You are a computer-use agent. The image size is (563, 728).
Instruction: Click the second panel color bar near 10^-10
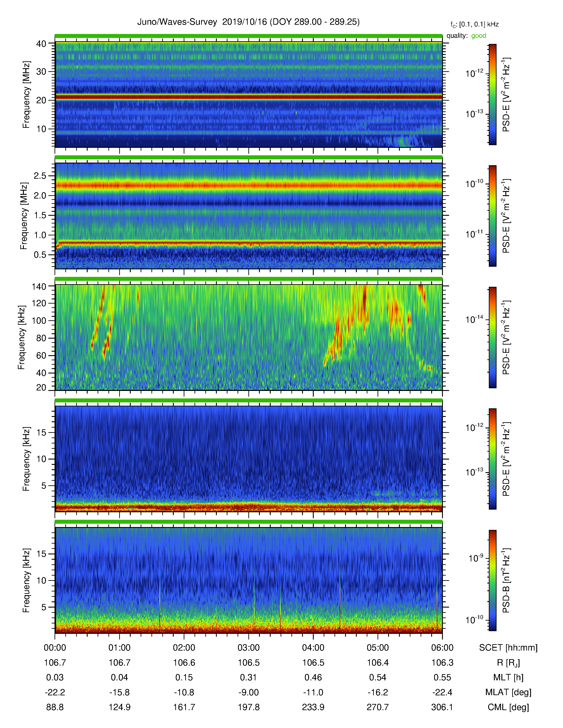tap(492, 184)
